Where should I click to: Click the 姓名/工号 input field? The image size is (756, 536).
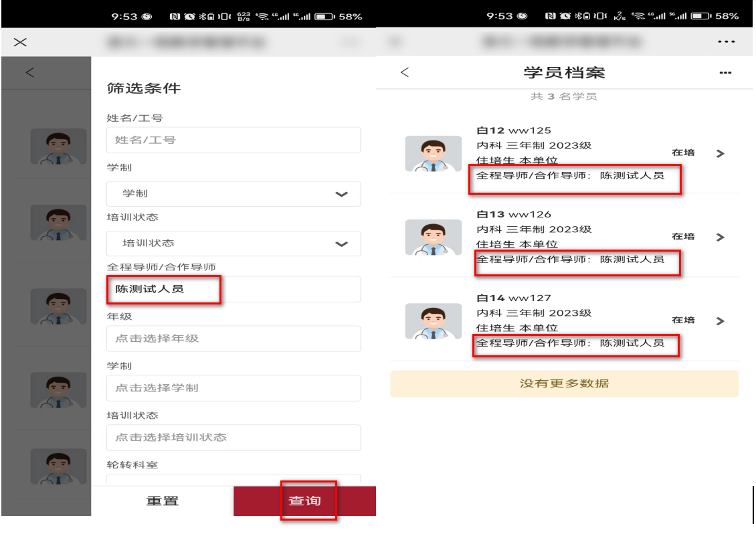(233, 140)
